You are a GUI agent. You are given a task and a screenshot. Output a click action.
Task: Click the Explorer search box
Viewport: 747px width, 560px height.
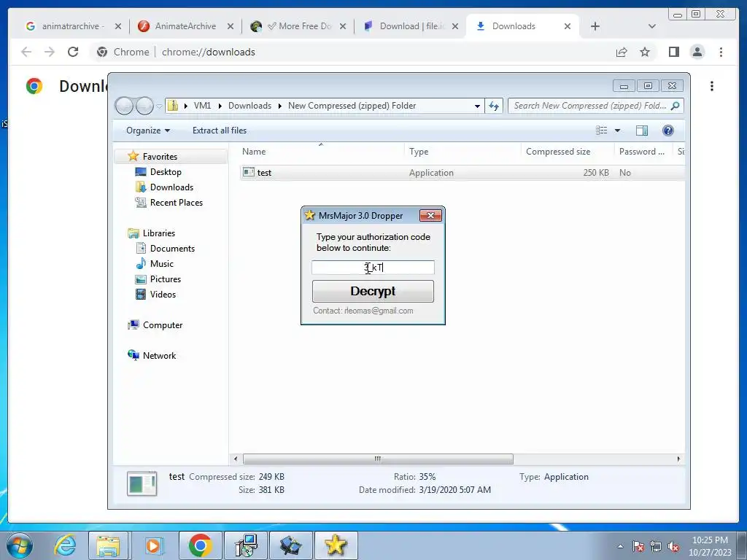point(595,106)
